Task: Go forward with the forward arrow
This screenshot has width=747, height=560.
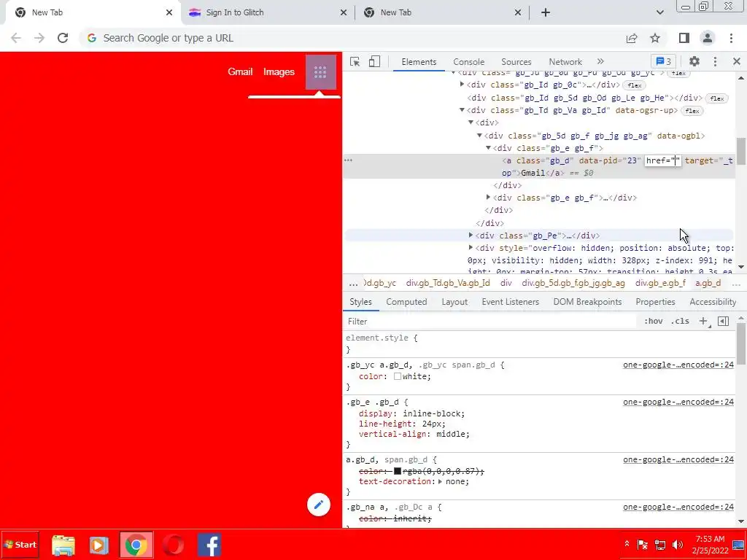Action: point(39,38)
